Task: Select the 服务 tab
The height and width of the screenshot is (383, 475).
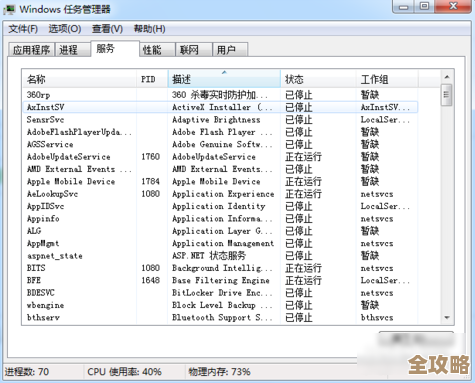Action: (x=115, y=49)
